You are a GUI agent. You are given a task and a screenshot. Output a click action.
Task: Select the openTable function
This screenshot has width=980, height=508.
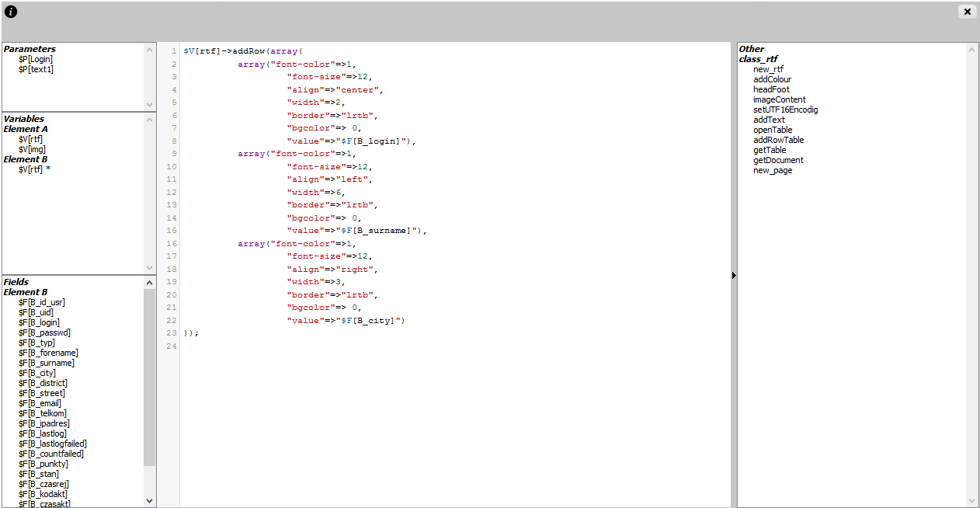click(x=772, y=130)
